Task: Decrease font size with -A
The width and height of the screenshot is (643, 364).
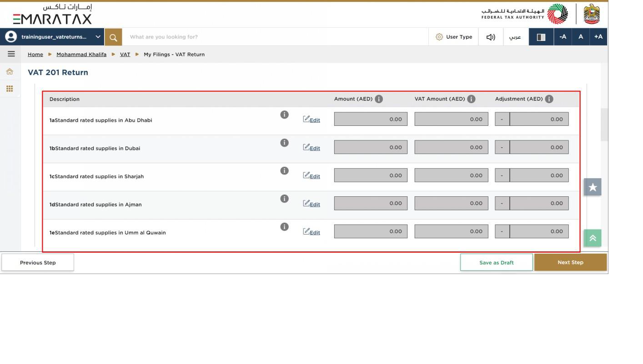Action: 563,37
